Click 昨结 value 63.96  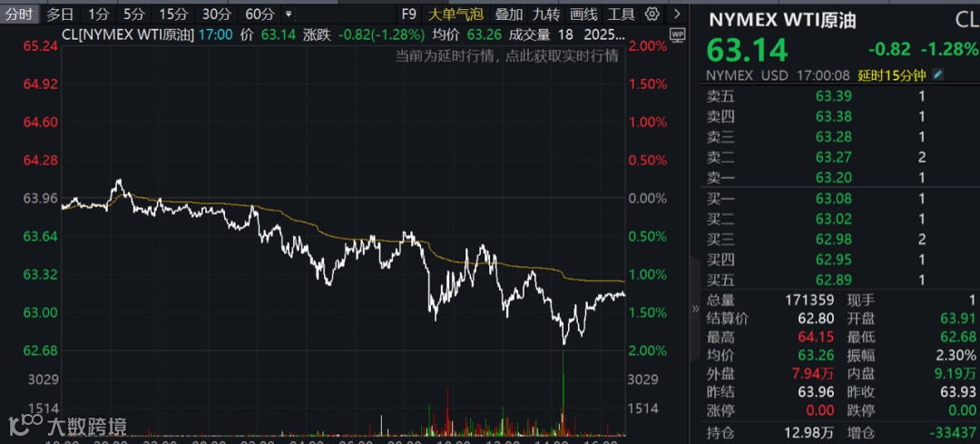coord(817,392)
